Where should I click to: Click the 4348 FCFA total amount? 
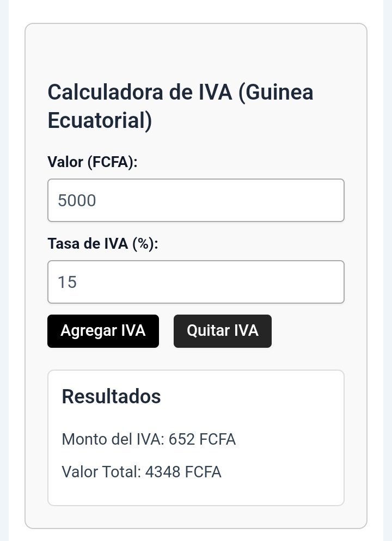point(183,472)
